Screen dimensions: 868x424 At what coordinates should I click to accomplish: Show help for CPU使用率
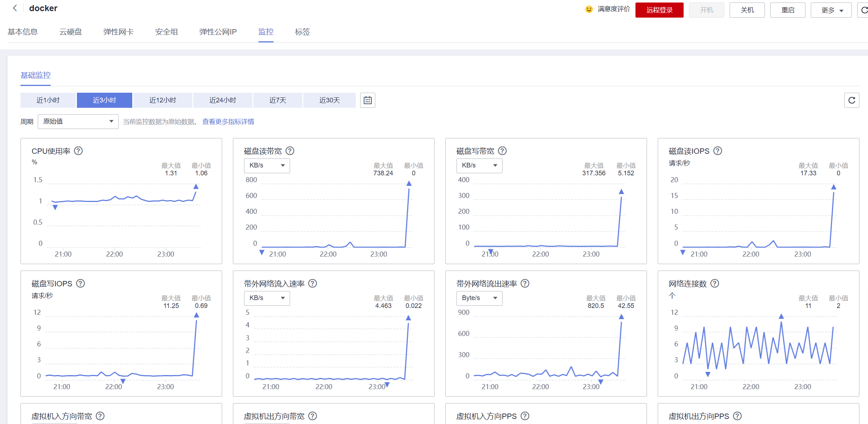[x=78, y=151]
